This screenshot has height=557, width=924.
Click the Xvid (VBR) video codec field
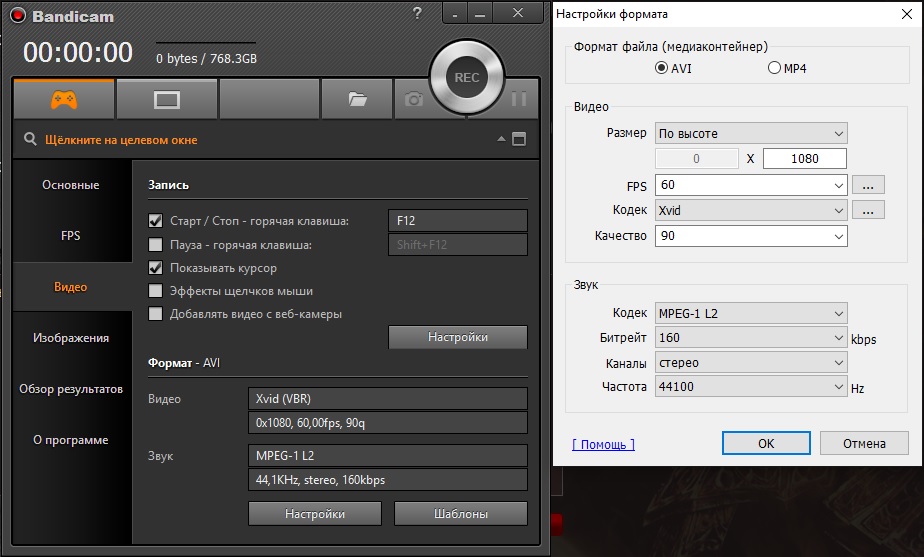point(388,398)
